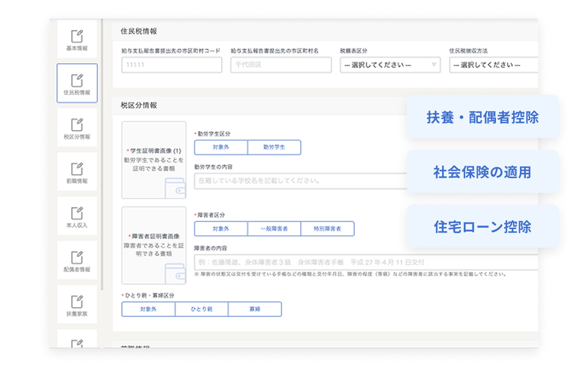Click the 社会保険の適用 label

click(x=482, y=172)
